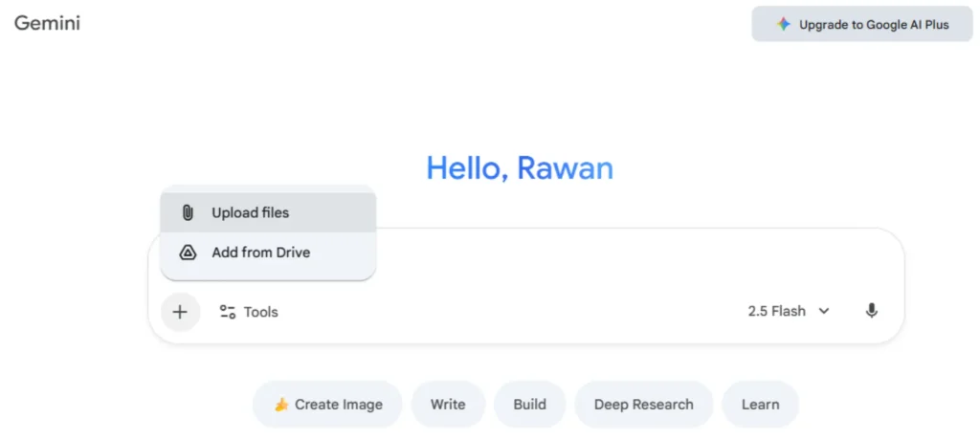The height and width of the screenshot is (441, 980).
Task: Click the banana icon on Create Image chip
Action: [x=281, y=405]
